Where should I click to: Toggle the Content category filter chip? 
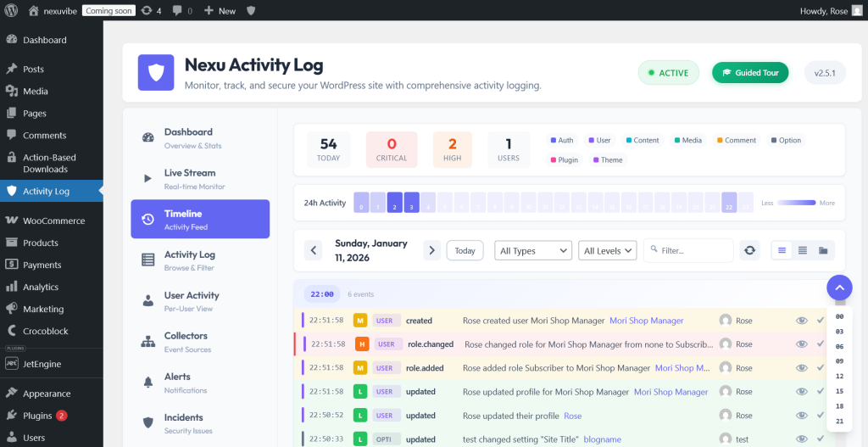(x=643, y=140)
